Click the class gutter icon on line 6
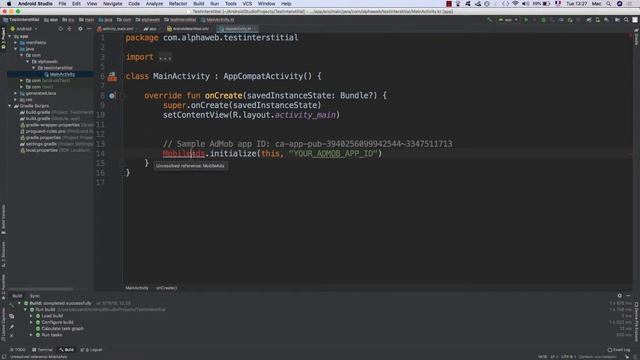The width and height of the screenshot is (640, 360). tap(112, 76)
